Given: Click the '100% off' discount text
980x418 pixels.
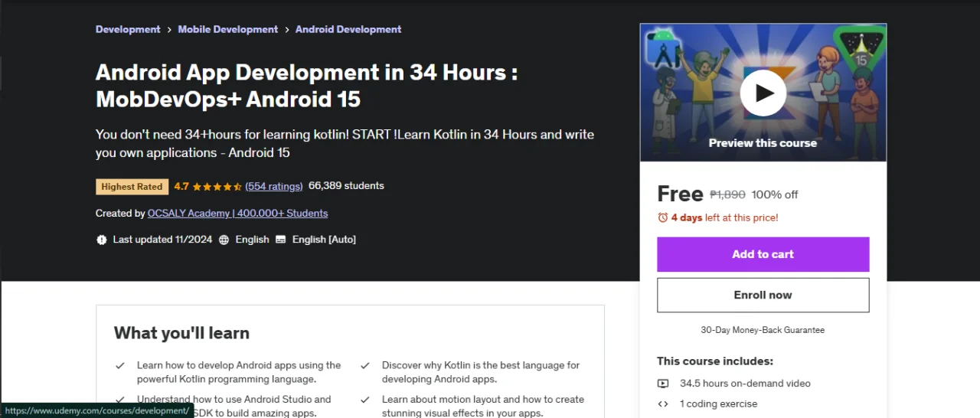Looking at the screenshot, I should tap(775, 194).
